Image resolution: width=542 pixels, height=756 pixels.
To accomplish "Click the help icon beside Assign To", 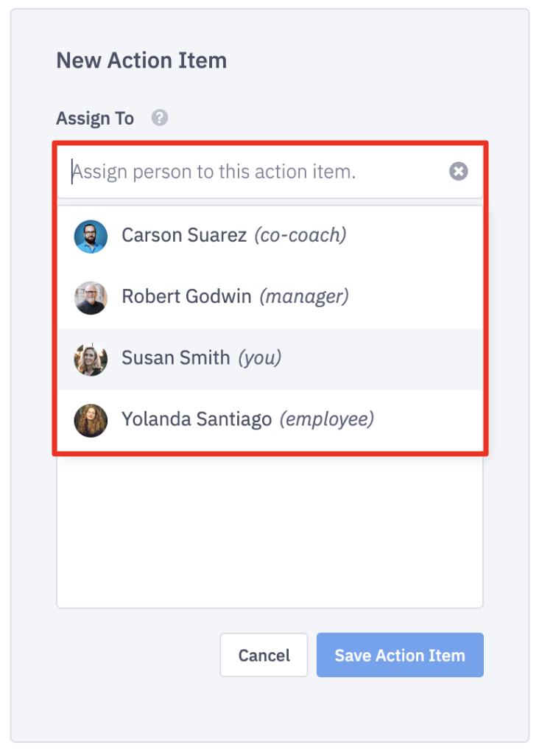I will point(160,118).
